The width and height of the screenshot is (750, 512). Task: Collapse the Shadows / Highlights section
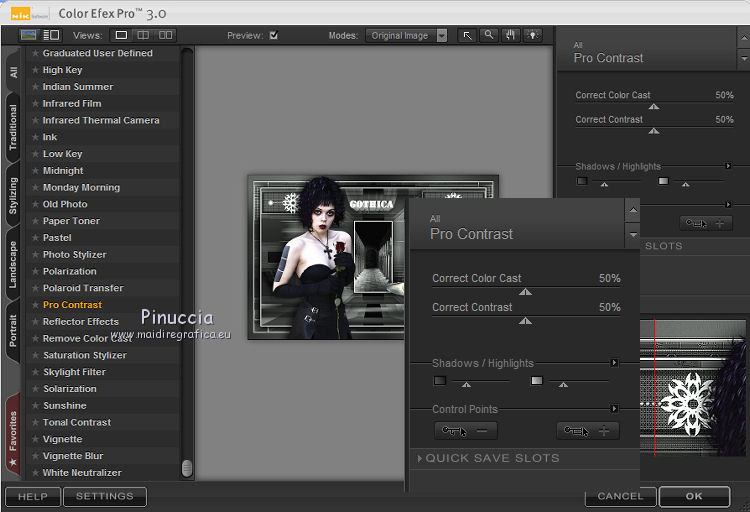click(x=614, y=363)
